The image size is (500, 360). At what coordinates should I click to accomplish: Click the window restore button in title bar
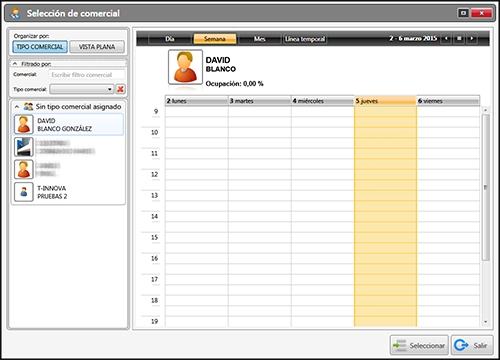click(463, 13)
